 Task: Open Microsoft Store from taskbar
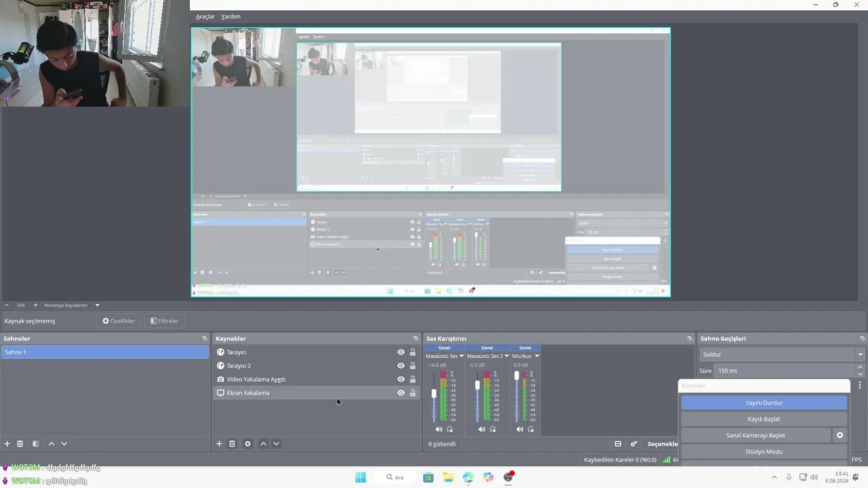coord(428,477)
